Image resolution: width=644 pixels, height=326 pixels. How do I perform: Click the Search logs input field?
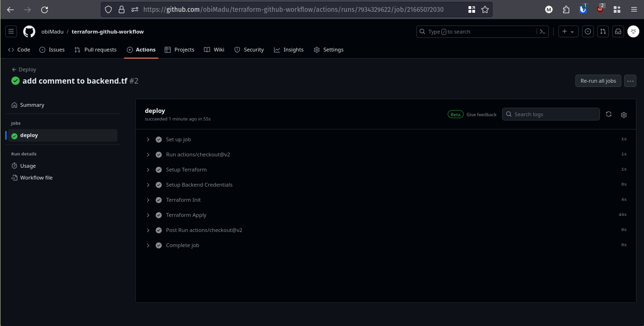point(551,114)
